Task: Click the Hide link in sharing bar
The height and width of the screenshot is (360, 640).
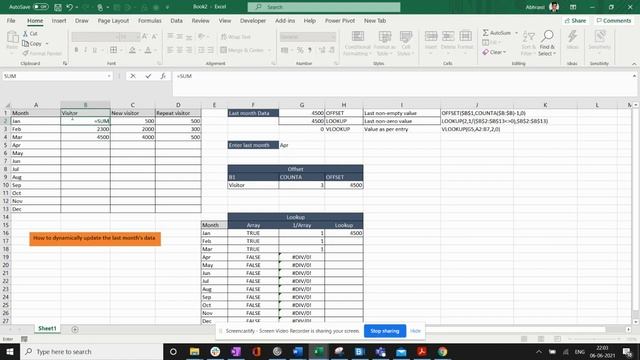Action: tap(415, 331)
